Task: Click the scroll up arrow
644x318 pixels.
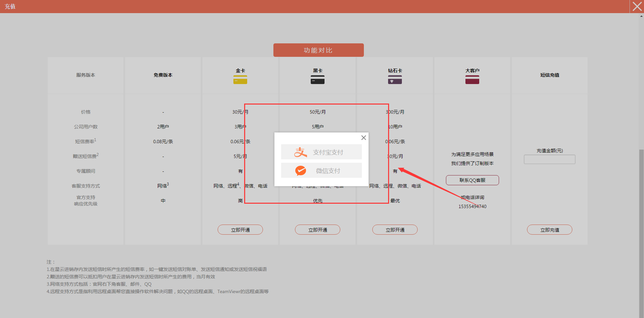Action: (641, 16)
